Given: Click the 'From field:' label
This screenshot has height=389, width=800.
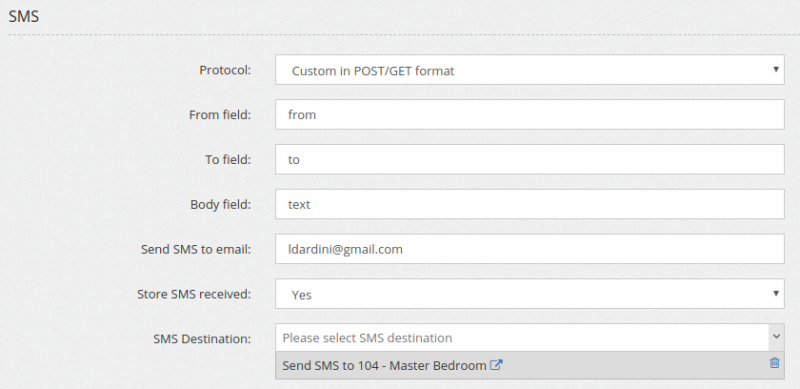Looking at the screenshot, I should [x=220, y=115].
